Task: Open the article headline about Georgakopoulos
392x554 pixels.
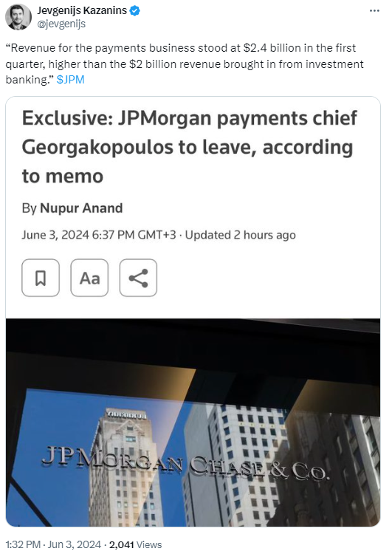Action: coord(190,147)
